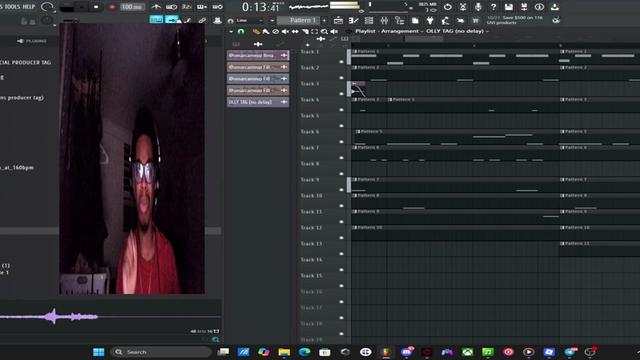
Task: Toggle typing keyboard to piano button
Action: (x=156, y=20)
